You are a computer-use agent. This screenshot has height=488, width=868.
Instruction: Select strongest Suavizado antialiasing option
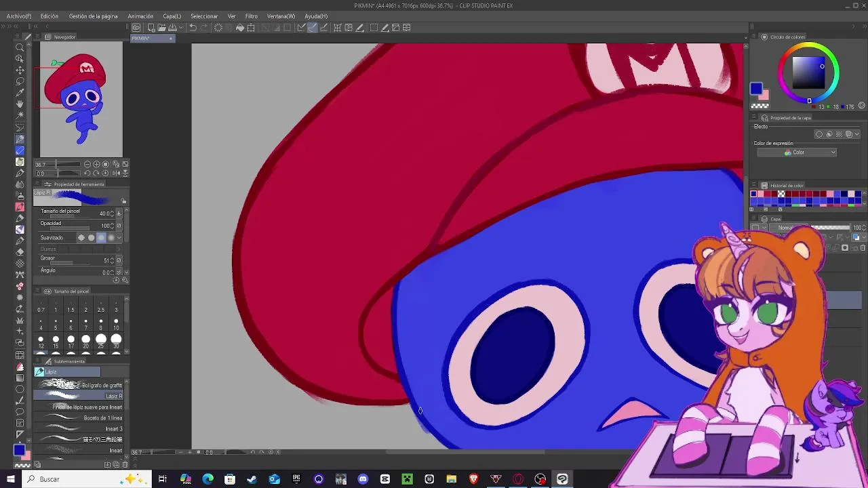tap(111, 238)
